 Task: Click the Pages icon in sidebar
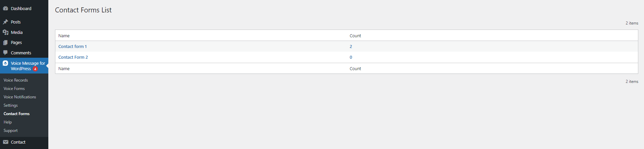tap(5, 43)
